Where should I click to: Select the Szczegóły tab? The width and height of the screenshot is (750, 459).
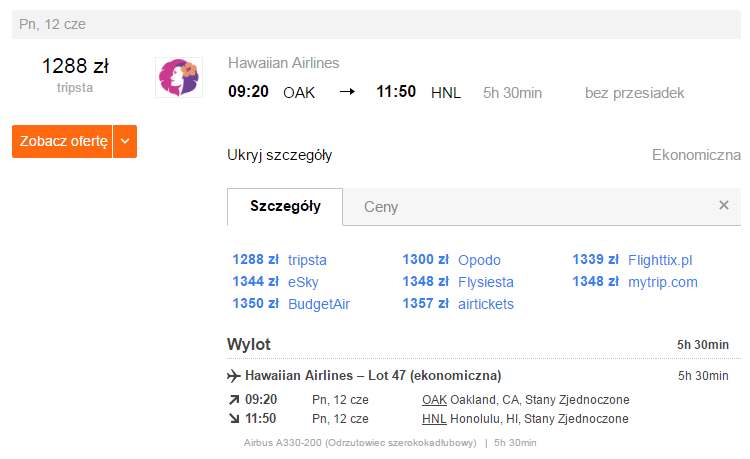tap(285, 206)
